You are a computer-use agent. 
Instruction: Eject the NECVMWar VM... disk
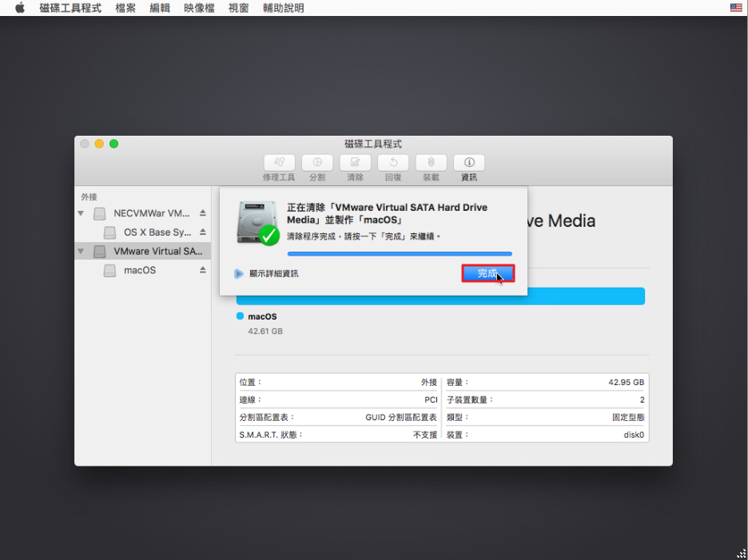203,212
